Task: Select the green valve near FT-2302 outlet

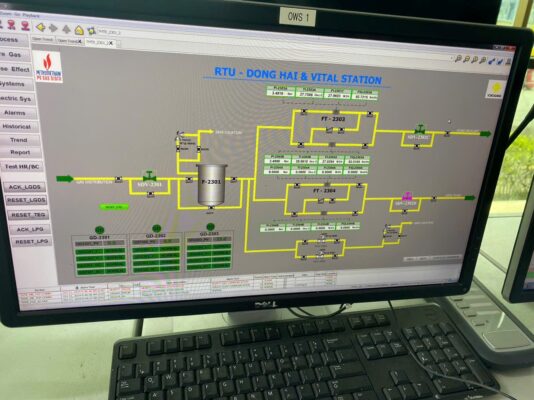Action: coord(420,130)
